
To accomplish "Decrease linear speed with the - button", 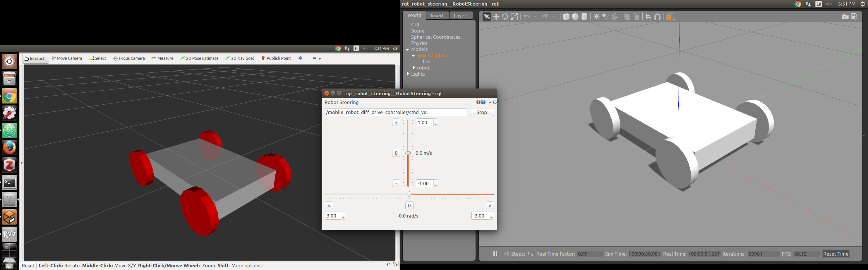I will click(x=396, y=184).
